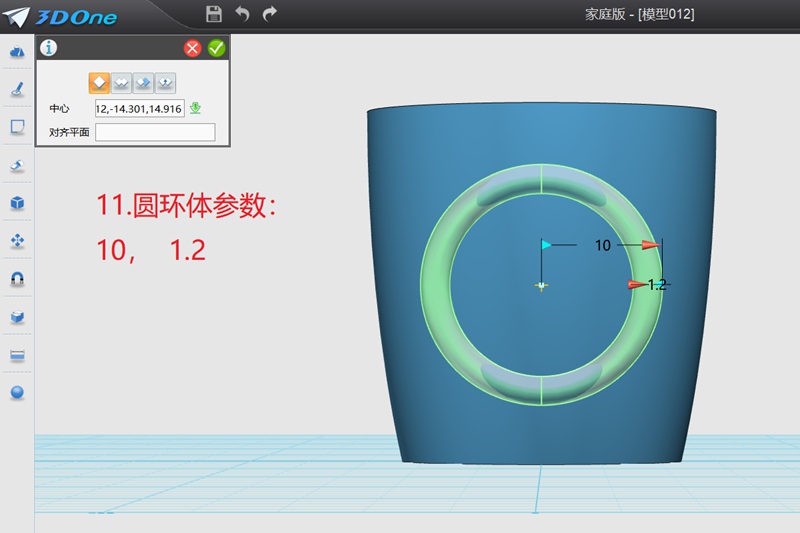
Task: Open the sketch edit tool
Action: 17,126
